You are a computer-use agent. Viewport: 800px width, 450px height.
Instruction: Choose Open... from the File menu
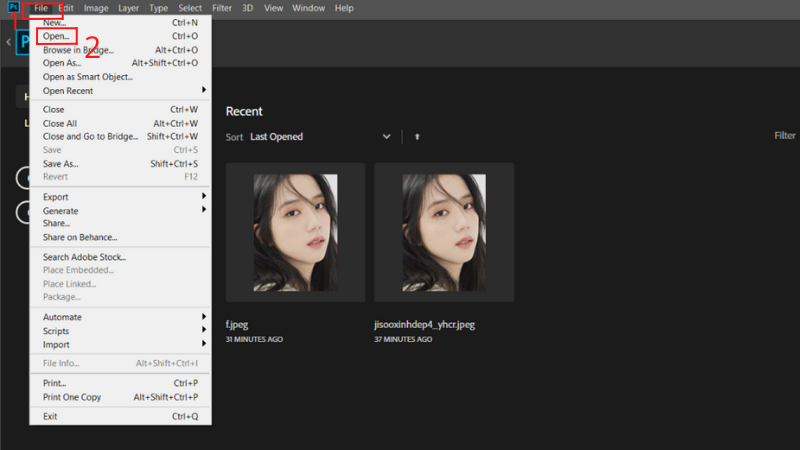click(56, 36)
